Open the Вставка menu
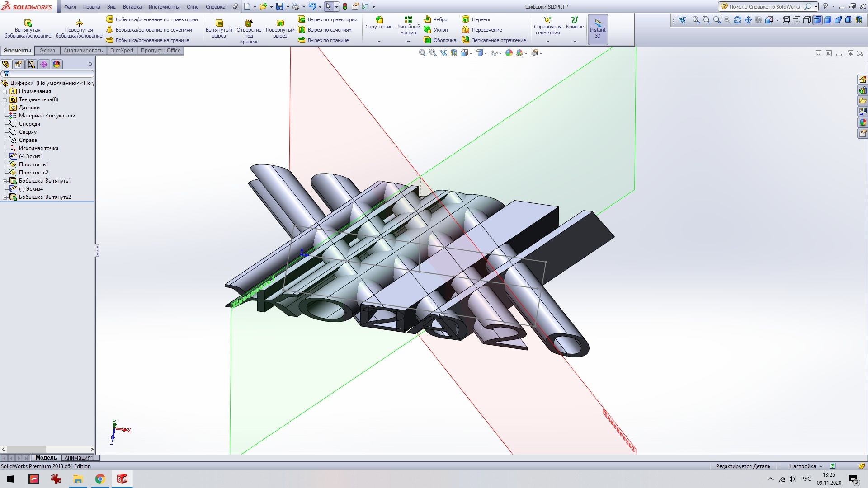 coord(132,7)
